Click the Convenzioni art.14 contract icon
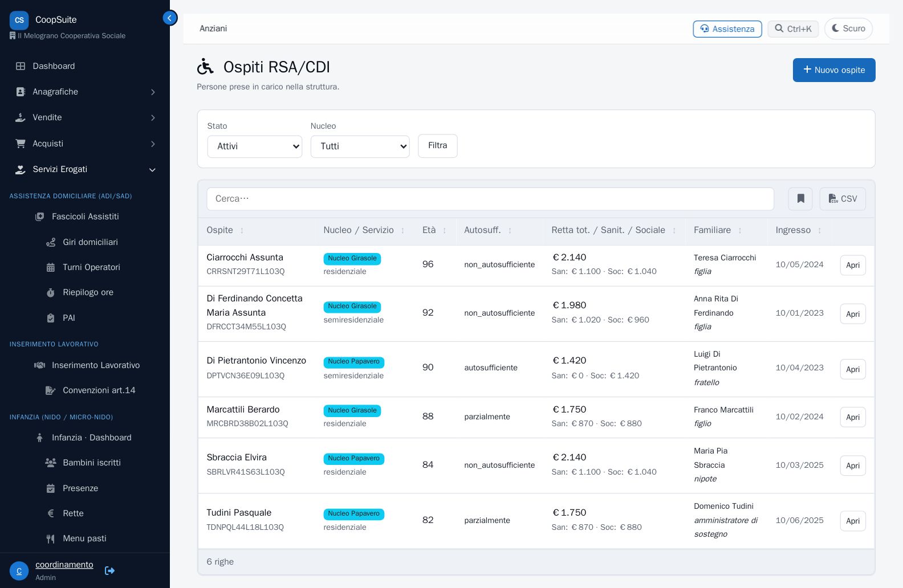The height and width of the screenshot is (588, 903). (x=51, y=390)
